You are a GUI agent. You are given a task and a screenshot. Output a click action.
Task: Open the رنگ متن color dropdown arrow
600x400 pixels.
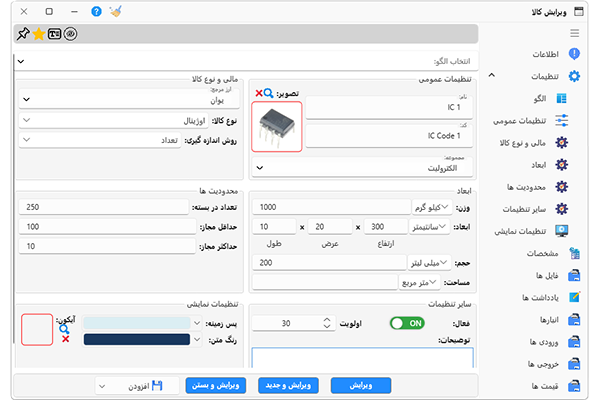(x=197, y=339)
